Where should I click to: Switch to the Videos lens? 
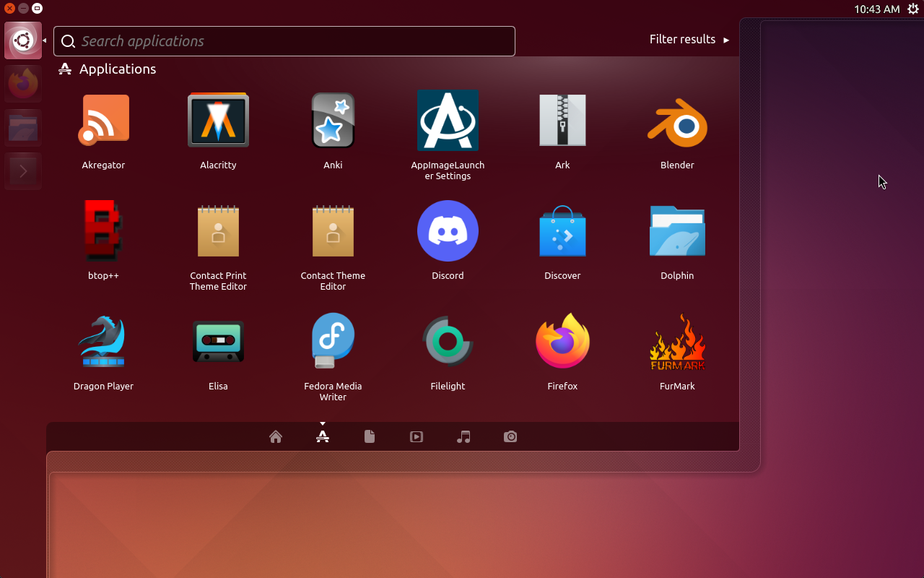coord(417,436)
